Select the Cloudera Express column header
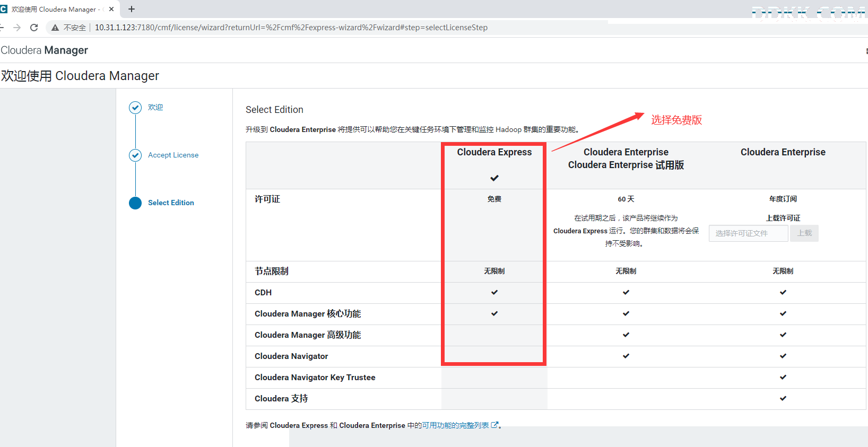Viewport: 868px width, 447px height. [x=494, y=152]
